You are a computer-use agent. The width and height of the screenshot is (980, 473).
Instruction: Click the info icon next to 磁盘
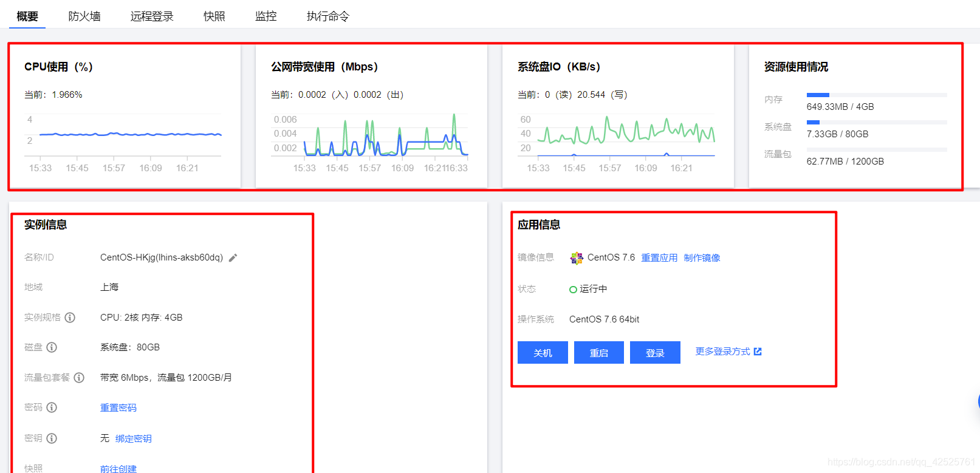52,347
